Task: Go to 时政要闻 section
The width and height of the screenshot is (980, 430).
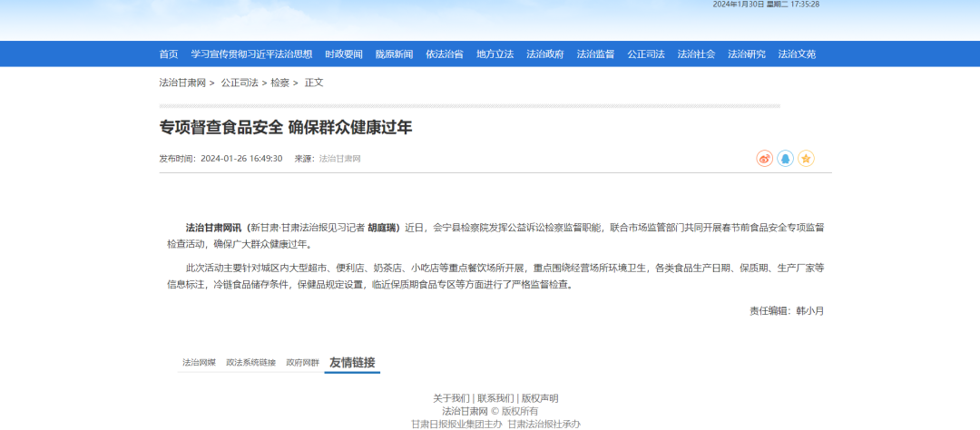Action: pos(344,54)
